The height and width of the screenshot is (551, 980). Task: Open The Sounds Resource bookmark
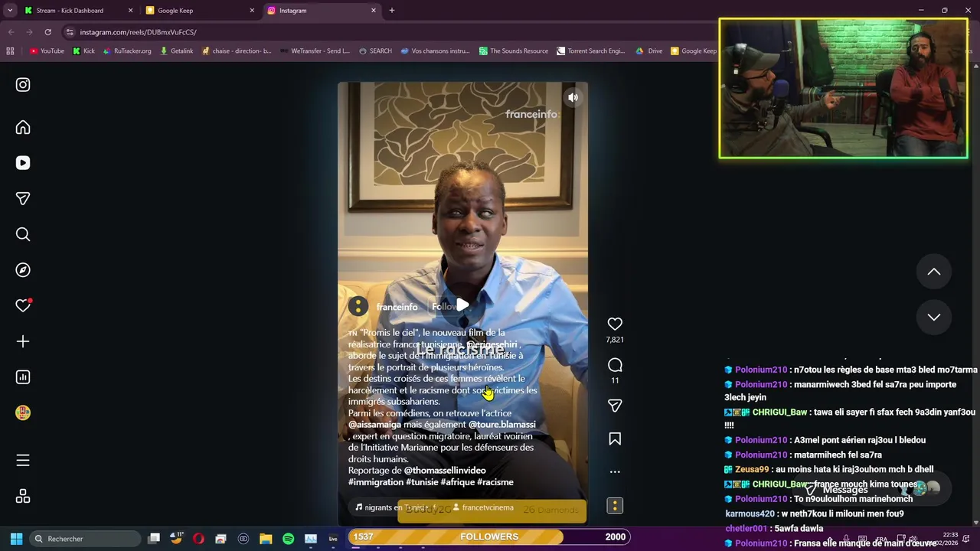pos(514,51)
